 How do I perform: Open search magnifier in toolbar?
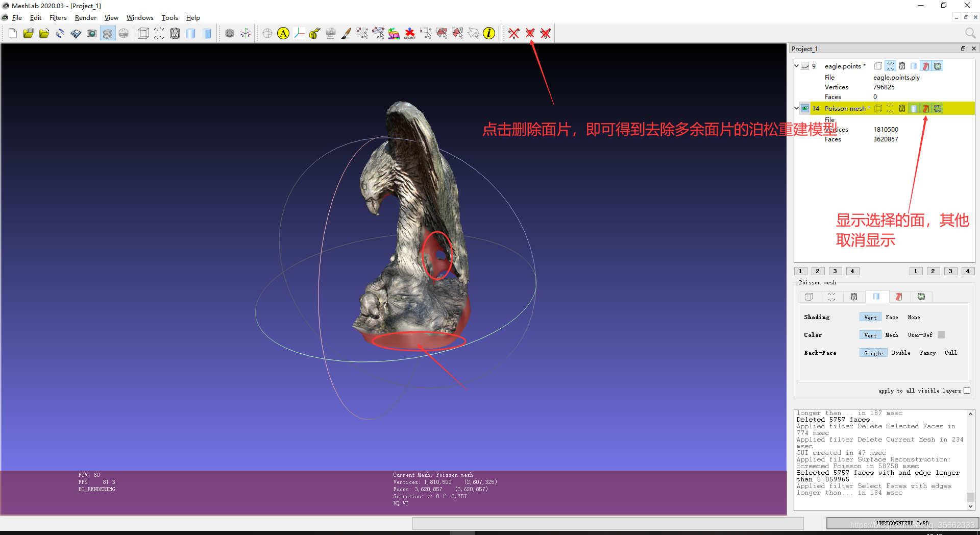[x=970, y=33]
